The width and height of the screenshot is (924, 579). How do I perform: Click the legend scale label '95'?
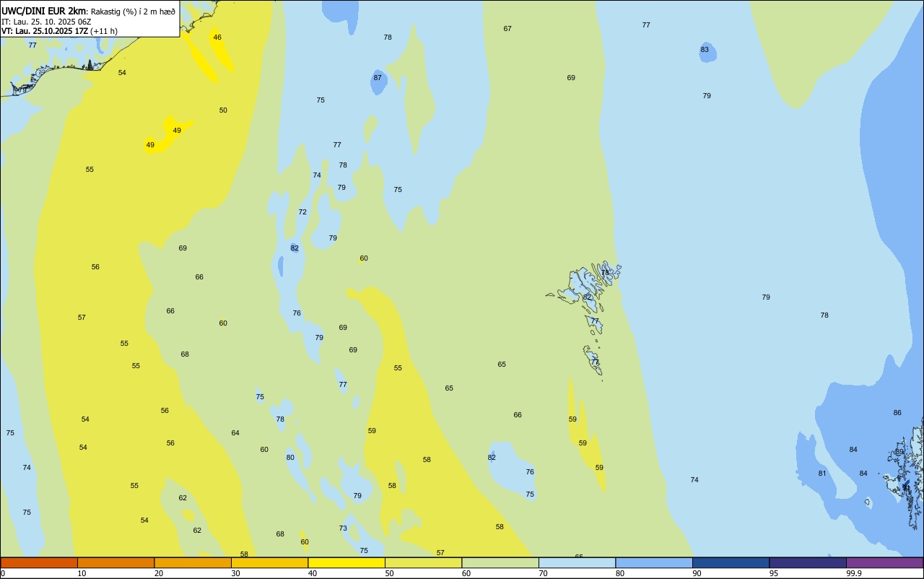[774, 573]
